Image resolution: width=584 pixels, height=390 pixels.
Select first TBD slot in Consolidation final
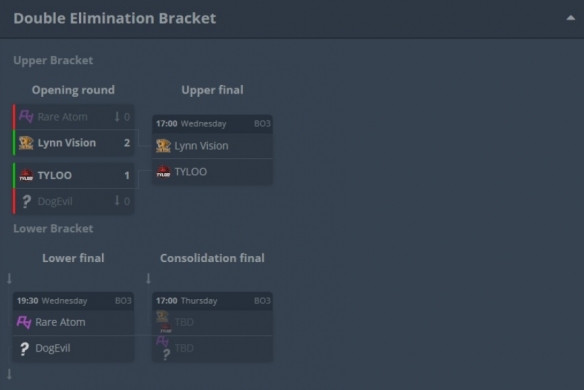click(212, 322)
